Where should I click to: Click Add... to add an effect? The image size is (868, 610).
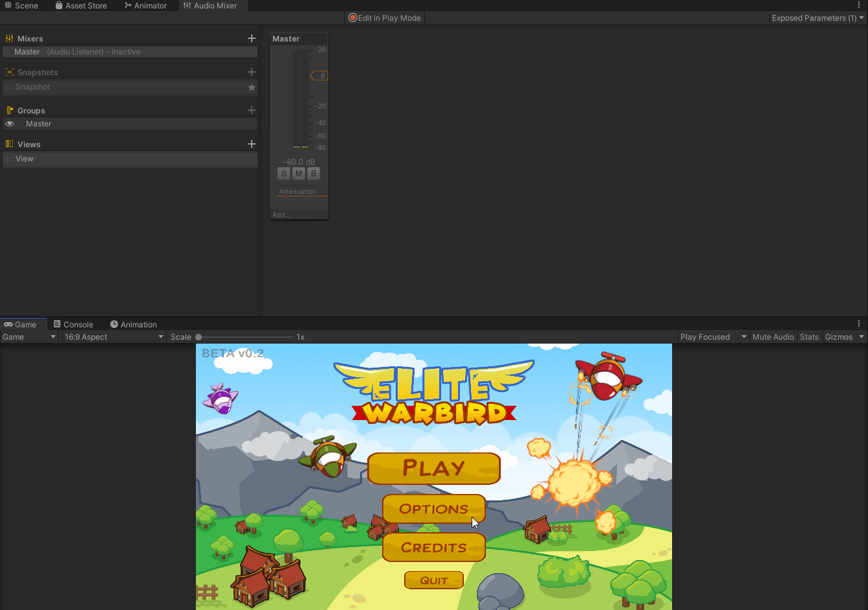tap(281, 215)
